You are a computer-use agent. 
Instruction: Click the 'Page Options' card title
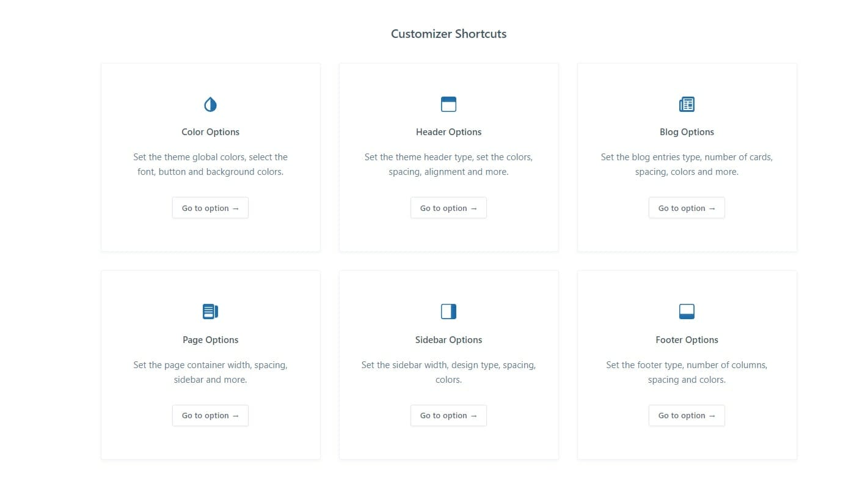(210, 340)
